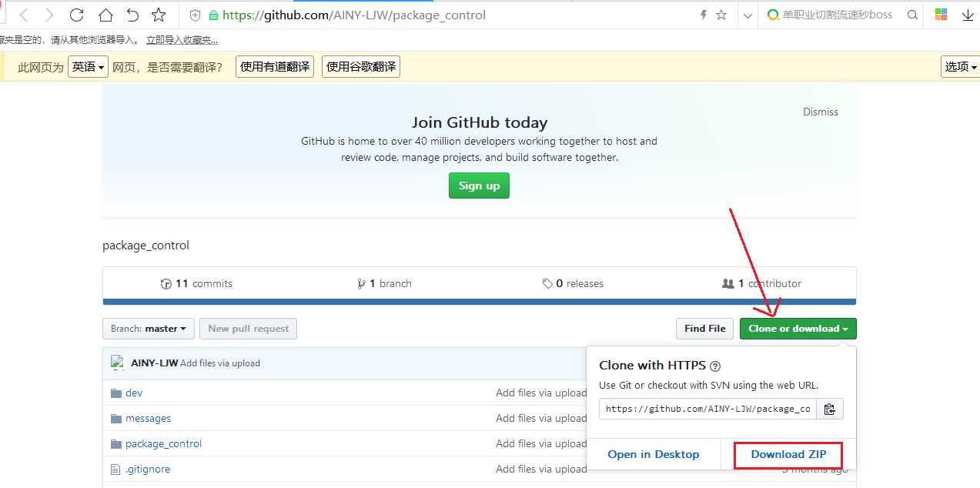Open the AINY-LJW author link
This screenshot has width=980, height=488.
point(154,363)
